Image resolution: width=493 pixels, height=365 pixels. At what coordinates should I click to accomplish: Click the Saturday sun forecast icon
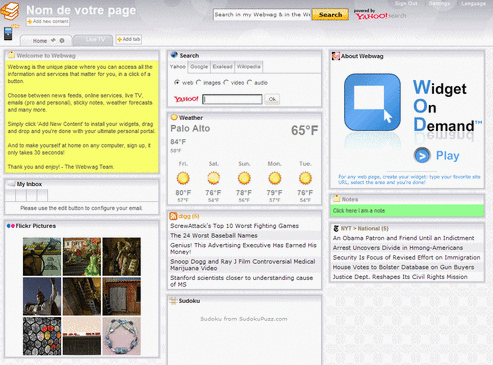[214, 178]
